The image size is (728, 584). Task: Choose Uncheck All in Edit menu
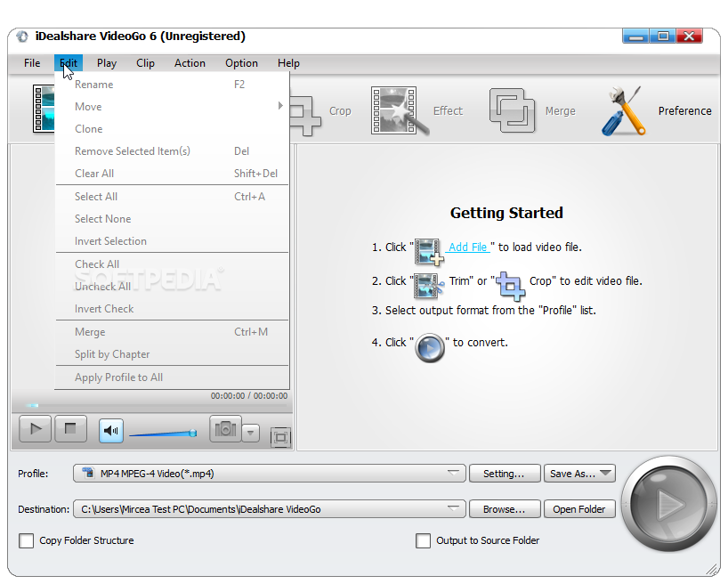pos(173,287)
